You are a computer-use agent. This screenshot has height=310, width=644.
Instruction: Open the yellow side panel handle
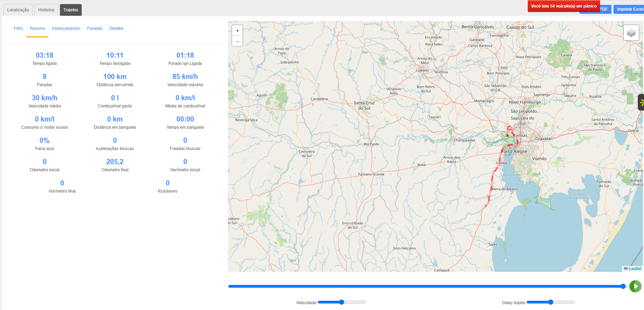[x=641, y=102]
